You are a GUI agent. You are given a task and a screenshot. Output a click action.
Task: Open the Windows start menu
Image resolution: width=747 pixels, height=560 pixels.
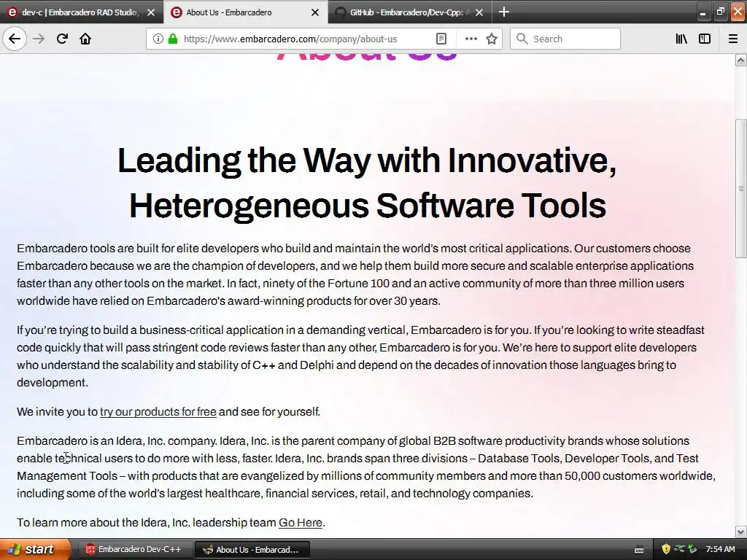[x=35, y=549]
